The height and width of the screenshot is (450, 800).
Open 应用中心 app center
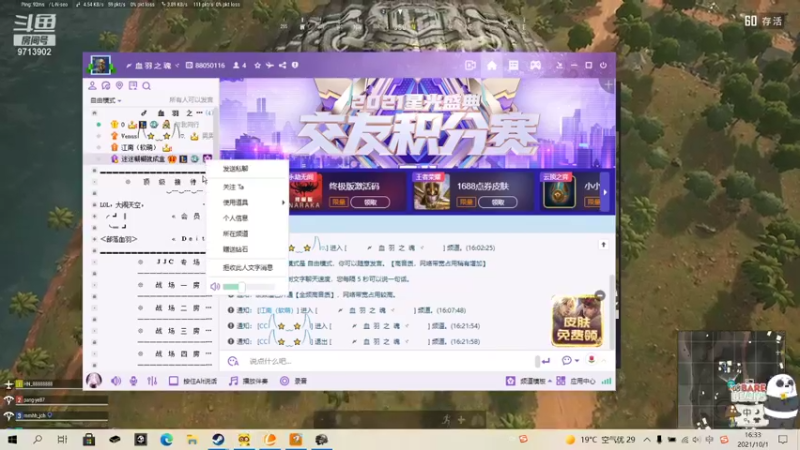576,381
